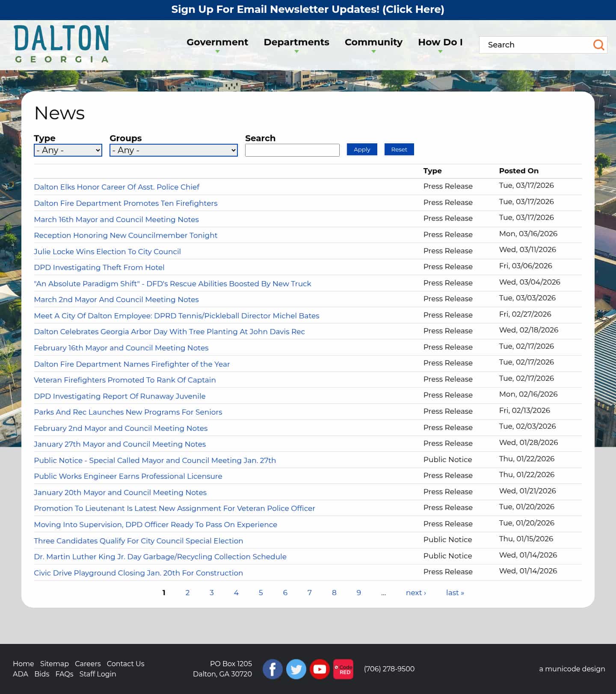Open Firefighter of the Year article
The height and width of the screenshot is (694, 616).
(x=132, y=364)
